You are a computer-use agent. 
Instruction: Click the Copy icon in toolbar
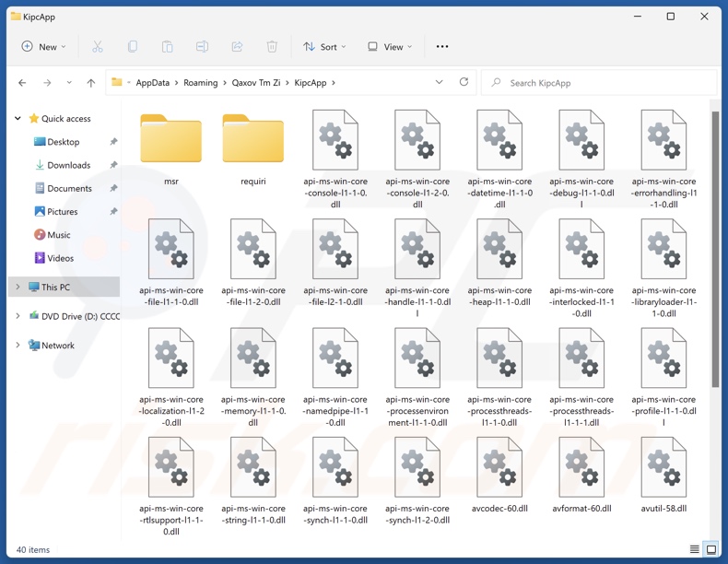133,47
